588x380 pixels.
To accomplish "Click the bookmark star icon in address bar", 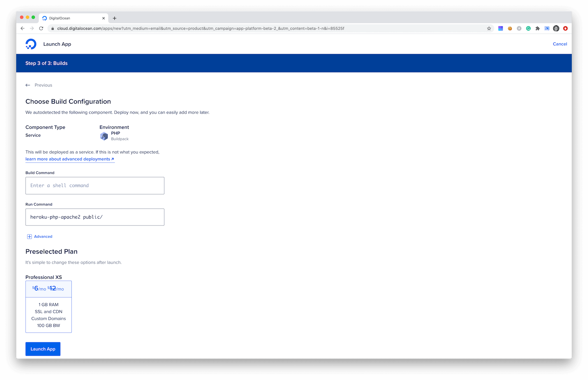I will click(x=489, y=28).
